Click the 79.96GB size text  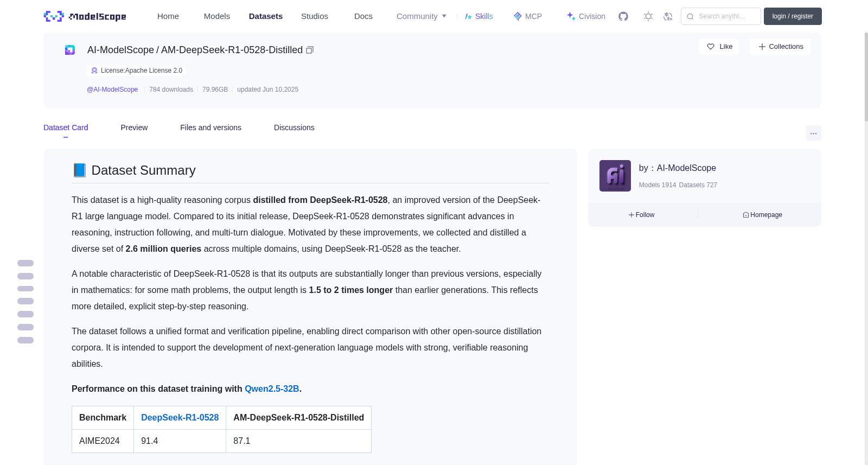215,90
